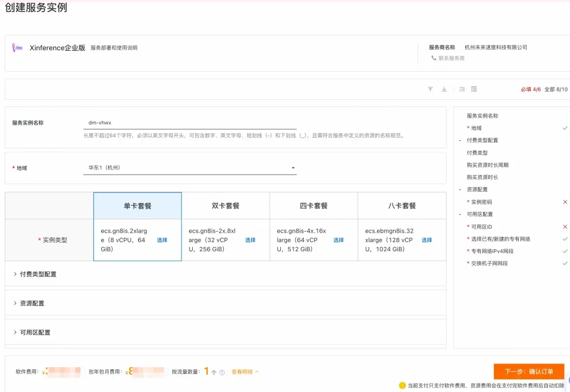Click the phone icon beside 联系服务商

[x=433, y=58]
